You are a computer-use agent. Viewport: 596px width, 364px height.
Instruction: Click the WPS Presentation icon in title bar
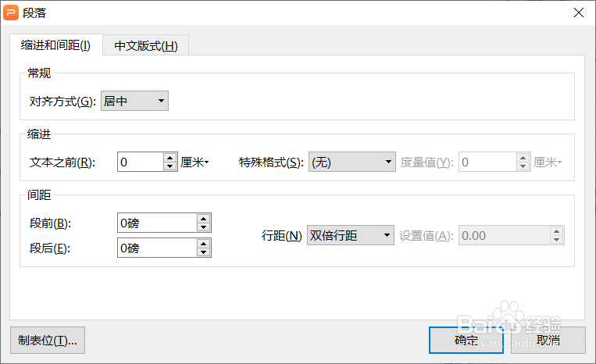(x=11, y=12)
